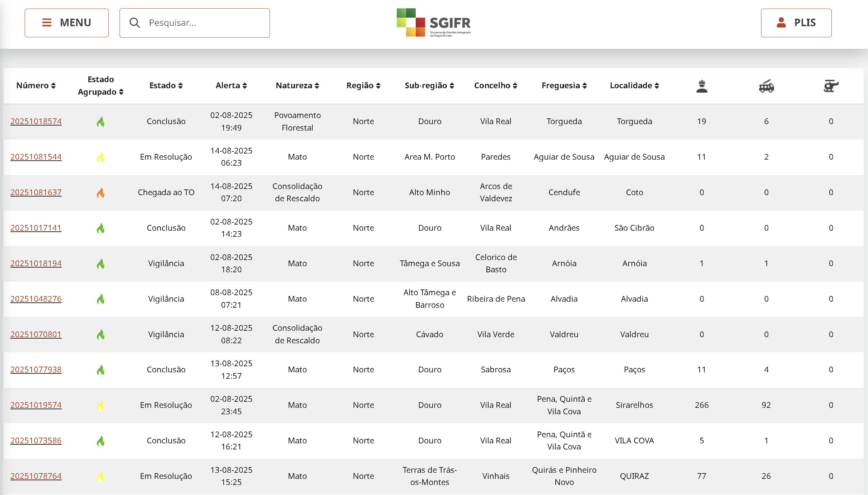The height and width of the screenshot is (495, 868).
Task: Select the 'Area M. Porto' sub-region cell
Action: point(429,157)
